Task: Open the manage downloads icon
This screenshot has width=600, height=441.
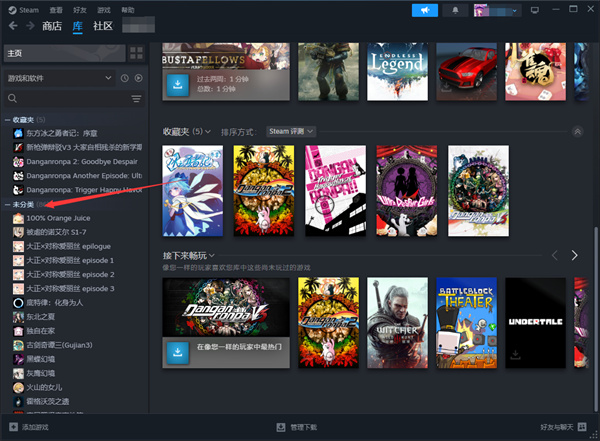Action: point(281,427)
